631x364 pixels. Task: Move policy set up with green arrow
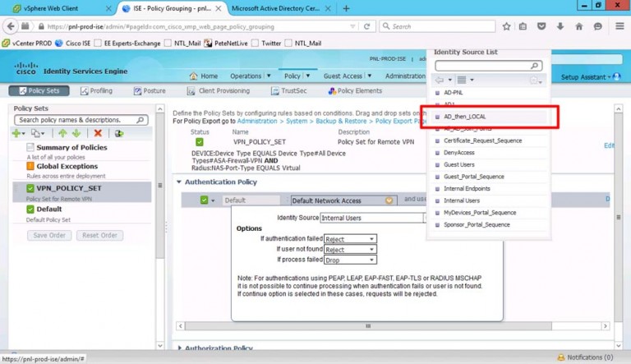click(x=62, y=133)
